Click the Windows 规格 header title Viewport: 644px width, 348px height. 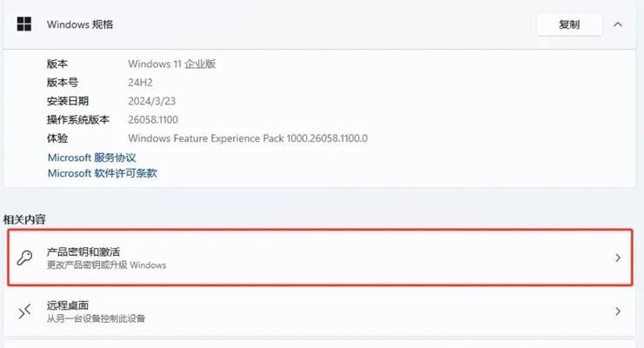(x=80, y=24)
